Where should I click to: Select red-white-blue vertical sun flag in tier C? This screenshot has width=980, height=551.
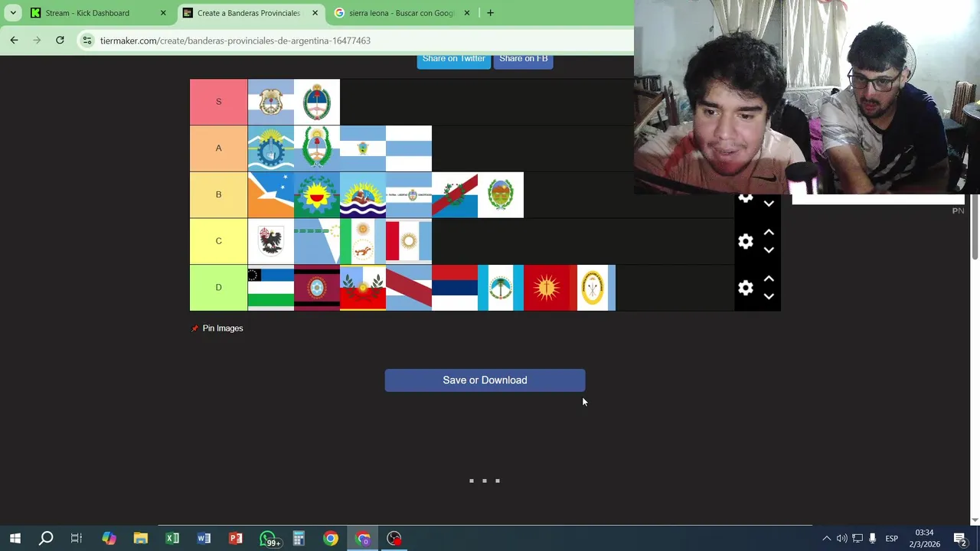tap(409, 241)
